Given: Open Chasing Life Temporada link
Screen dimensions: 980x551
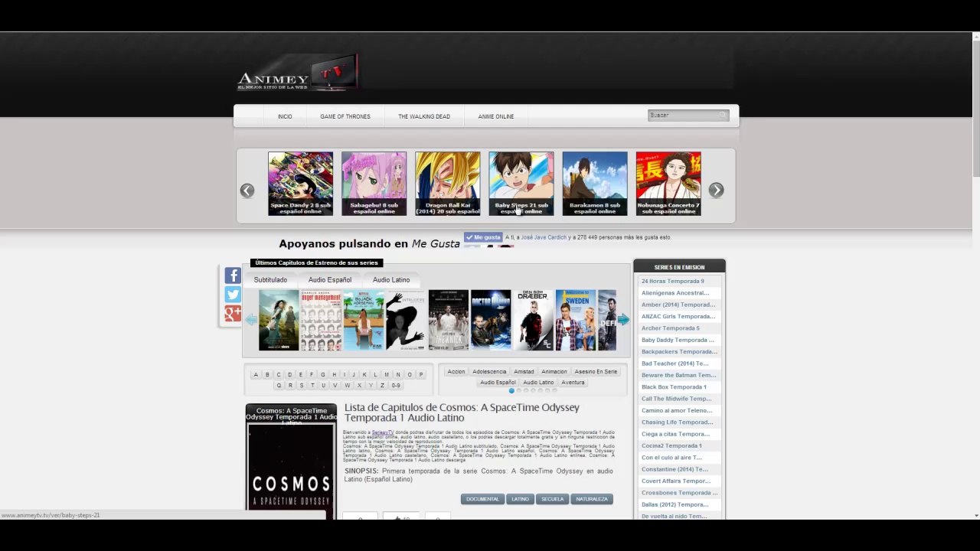Looking at the screenshot, I should tap(678, 422).
